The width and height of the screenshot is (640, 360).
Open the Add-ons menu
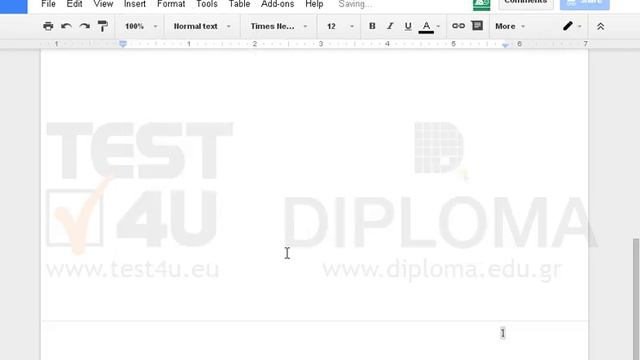[x=278, y=4]
